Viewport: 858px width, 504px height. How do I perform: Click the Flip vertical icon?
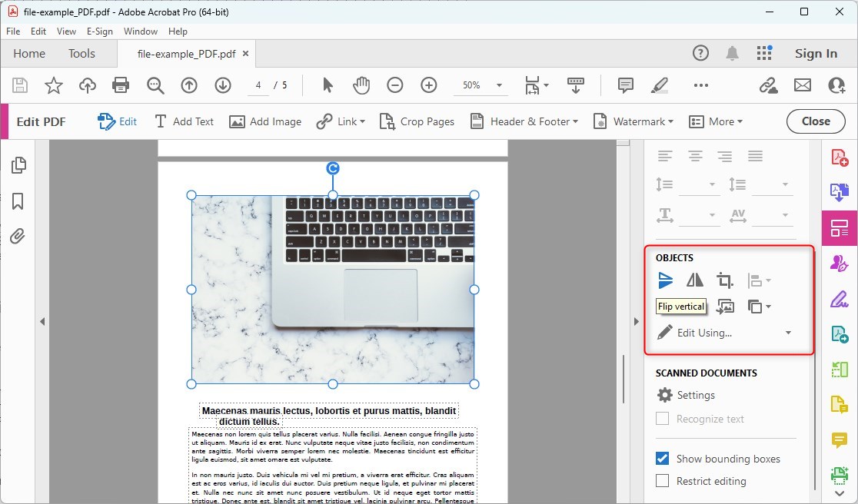pos(665,280)
